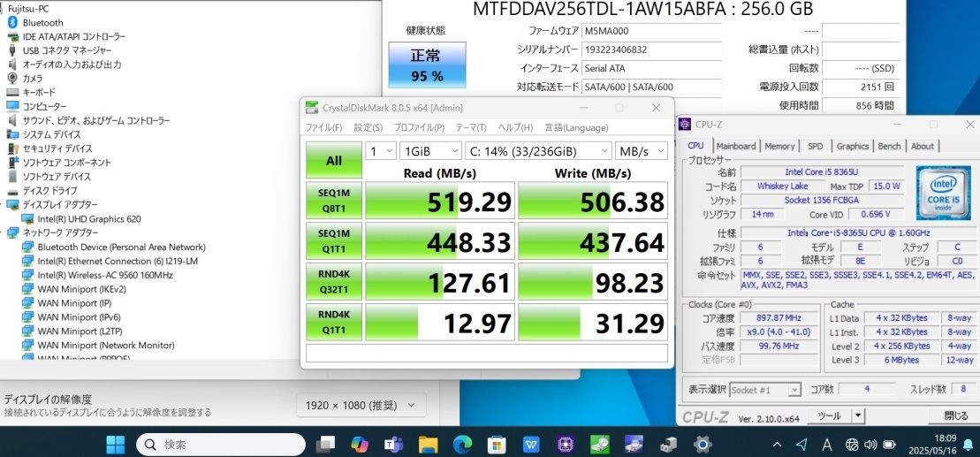Launch Microsoft Edge from the taskbar
Image resolution: width=980 pixels, height=457 pixels.
click(x=462, y=445)
